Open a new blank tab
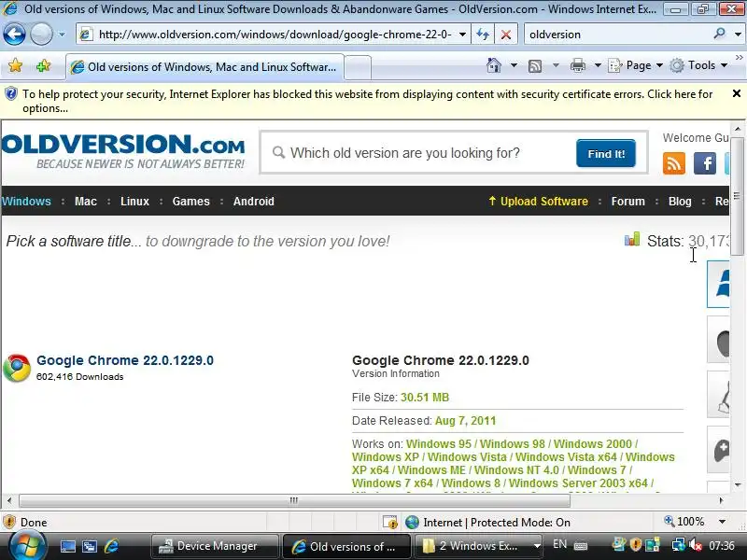 pos(358,67)
